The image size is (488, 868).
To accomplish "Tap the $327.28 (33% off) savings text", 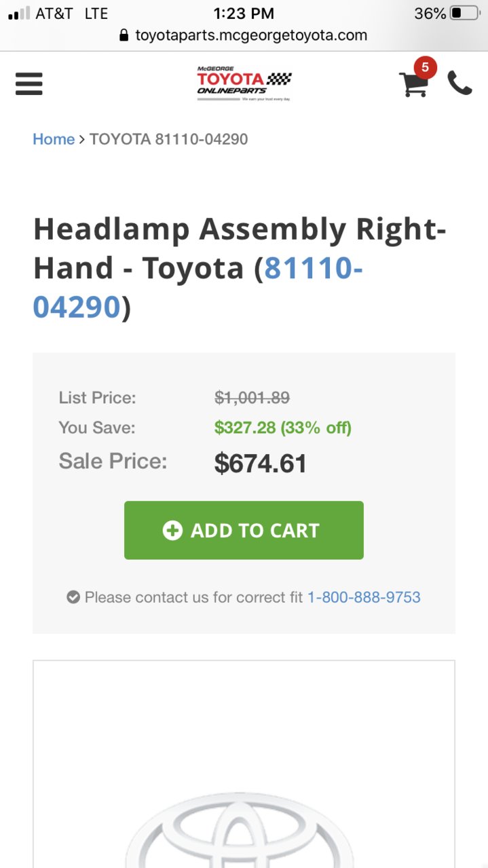I will tap(283, 428).
